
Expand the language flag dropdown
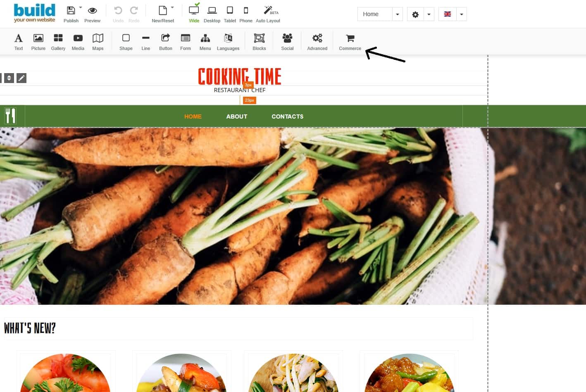coord(462,14)
